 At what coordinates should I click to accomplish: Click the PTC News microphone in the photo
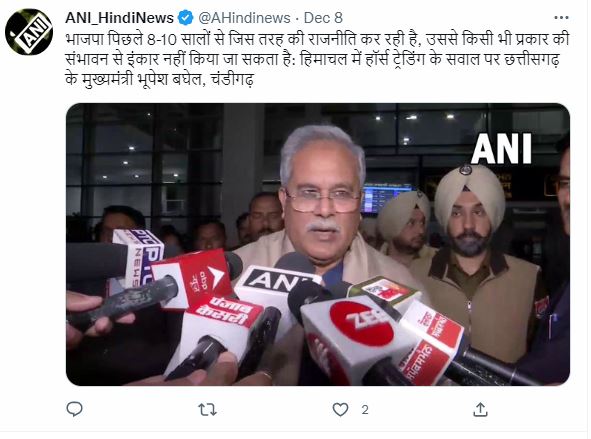[138, 257]
